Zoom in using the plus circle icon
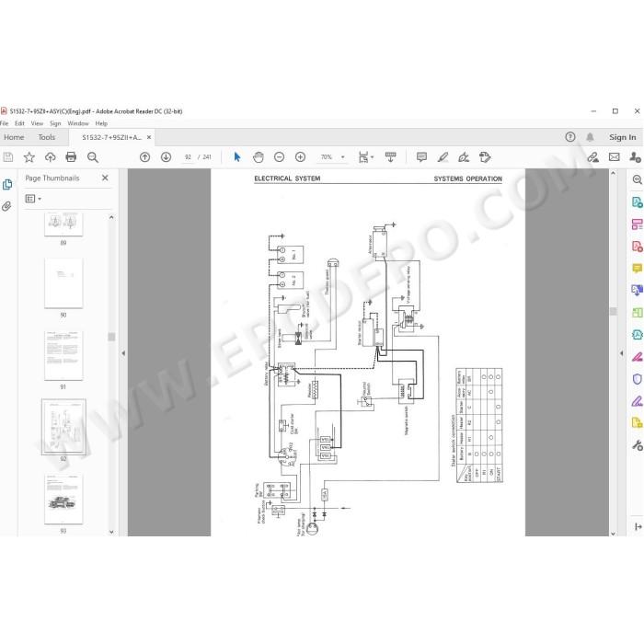This screenshot has width=644, height=644. click(300, 157)
